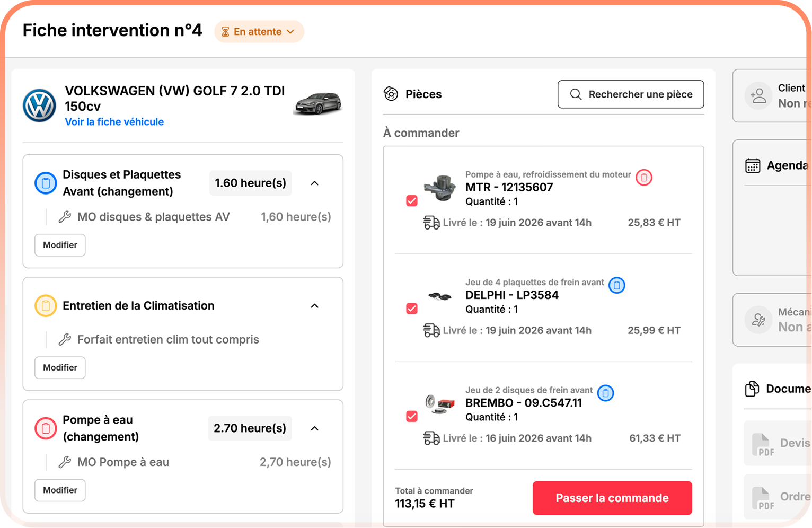Screen dimensions: 812x528
Task: Collapse the Entretien de la Climatisation section
Action: point(315,306)
